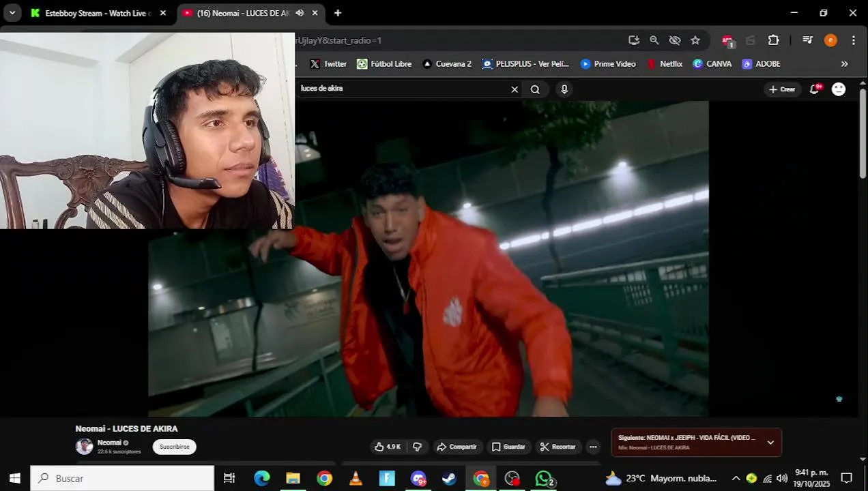Click the Compartir share button
Screen dimensions: 868x491
point(457,447)
